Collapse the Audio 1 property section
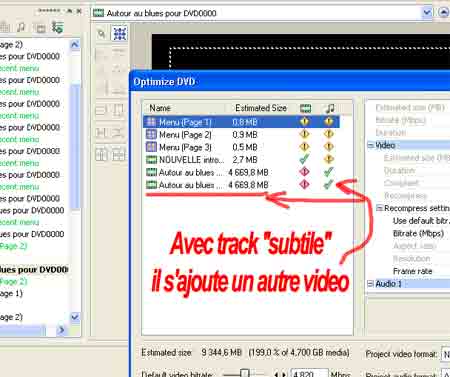 click(x=370, y=284)
